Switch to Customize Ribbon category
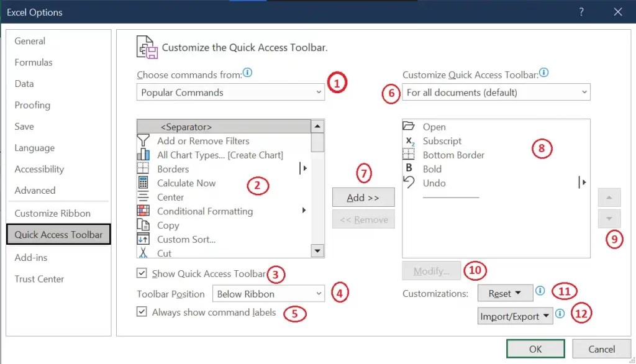Viewport: 636px width, 364px height. point(52,213)
